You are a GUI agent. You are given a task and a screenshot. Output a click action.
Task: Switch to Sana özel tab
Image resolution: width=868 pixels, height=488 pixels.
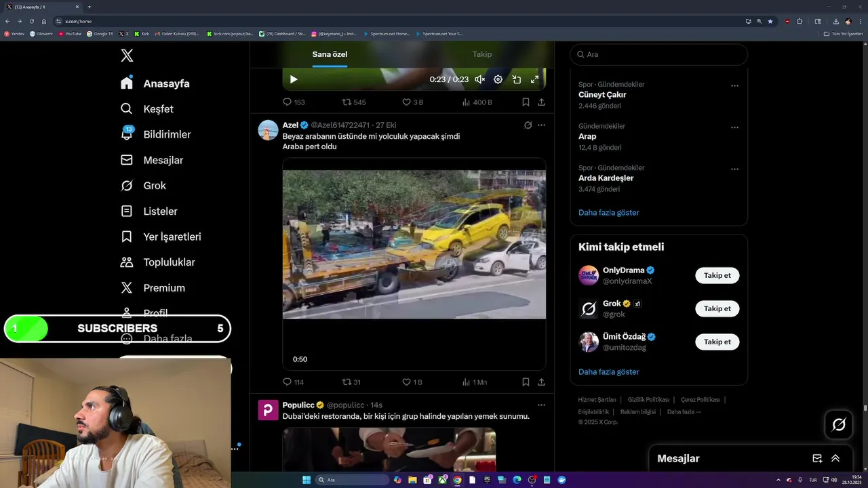(x=330, y=54)
